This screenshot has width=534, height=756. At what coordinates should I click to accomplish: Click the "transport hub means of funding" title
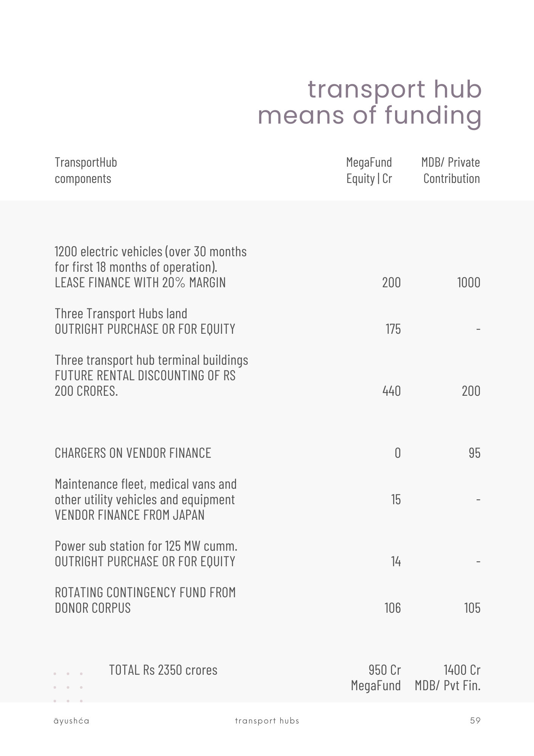(369, 102)
